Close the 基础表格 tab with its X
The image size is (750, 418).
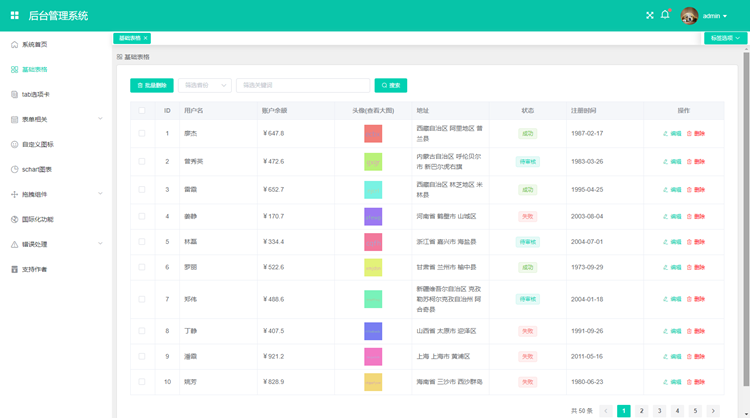pyautogui.click(x=146, y=38)
